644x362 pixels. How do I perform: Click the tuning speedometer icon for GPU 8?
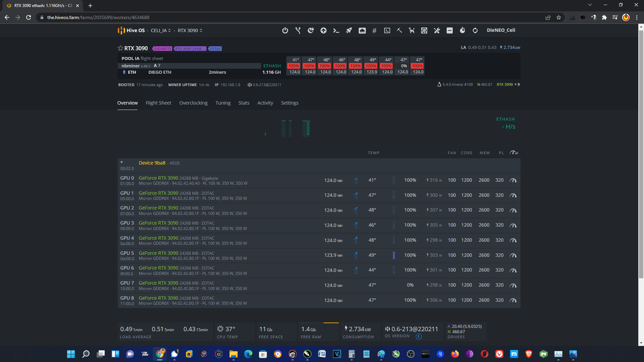point(513,300)
